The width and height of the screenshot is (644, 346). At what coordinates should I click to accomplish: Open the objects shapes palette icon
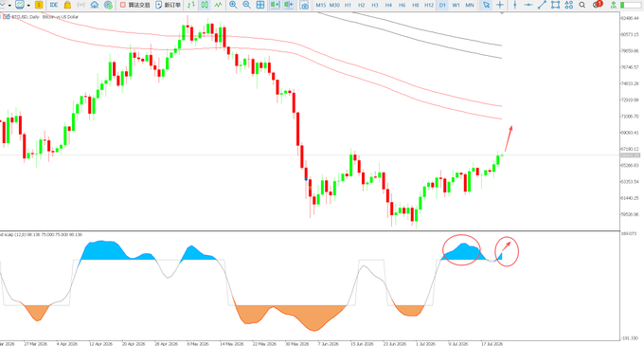click(x=569, y=5)
